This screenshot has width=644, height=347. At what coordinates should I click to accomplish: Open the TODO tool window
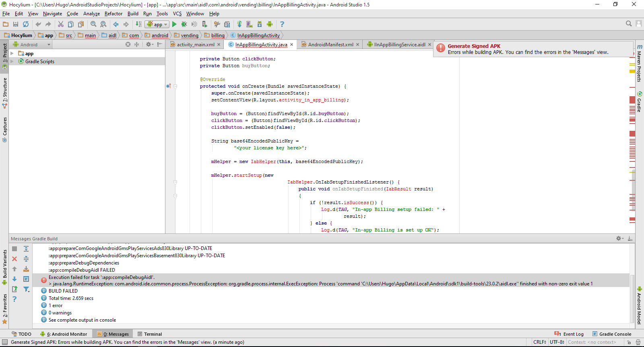coord(22,334)
